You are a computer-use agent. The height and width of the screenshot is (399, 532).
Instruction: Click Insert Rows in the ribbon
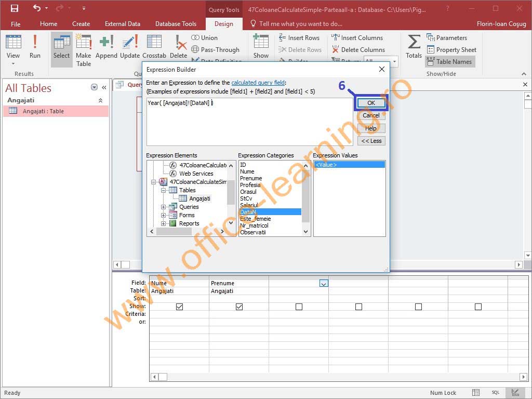[x=299, y=37]
